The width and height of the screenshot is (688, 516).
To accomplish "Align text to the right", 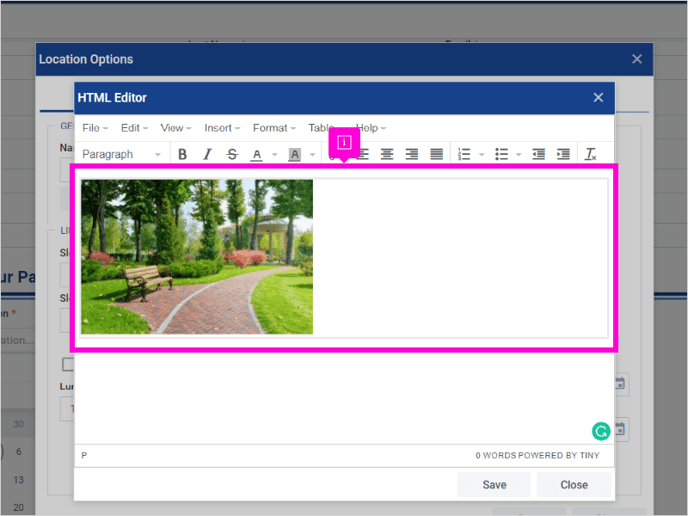I will tap(412, 154).
